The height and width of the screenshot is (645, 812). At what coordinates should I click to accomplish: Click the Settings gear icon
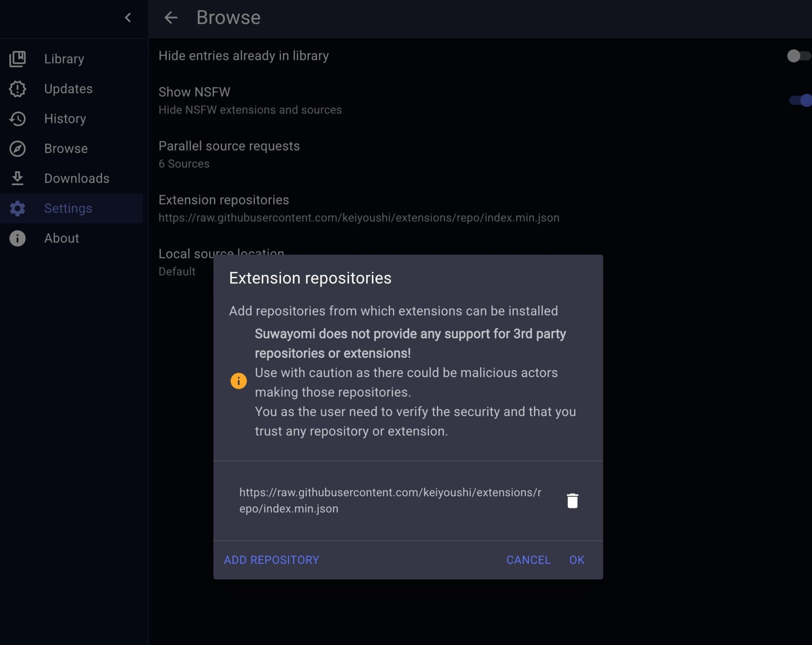click(x=17, y=208)
